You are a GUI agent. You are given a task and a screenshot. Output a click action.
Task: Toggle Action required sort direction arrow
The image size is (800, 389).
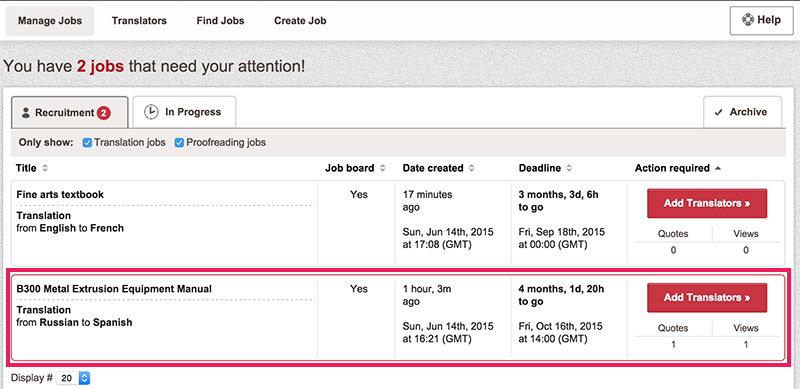(x=718, y=168)
